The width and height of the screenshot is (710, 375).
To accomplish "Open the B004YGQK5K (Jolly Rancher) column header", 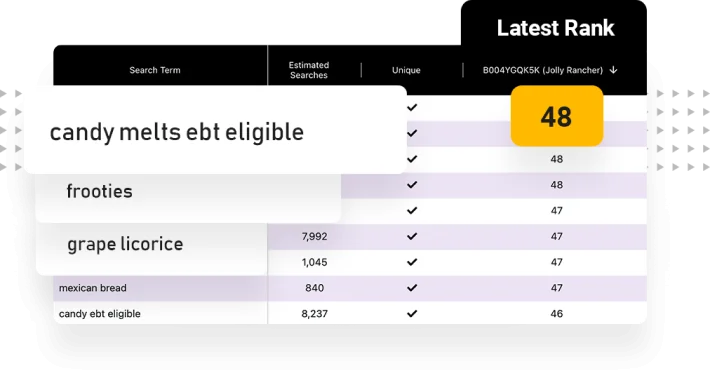I will 542,70.
